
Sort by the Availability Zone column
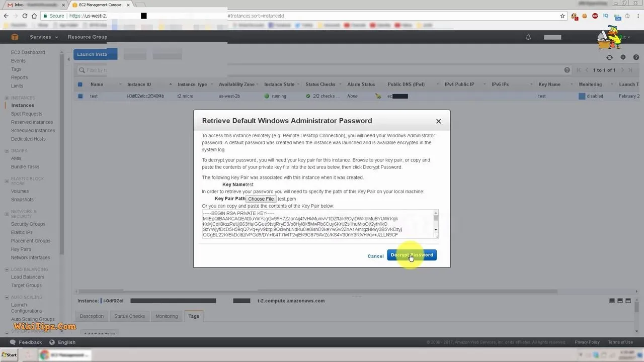click(x=236, y=84)
